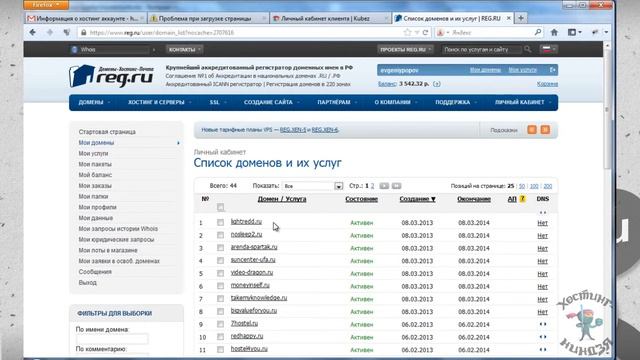Open the СОЗДАНИЕ САЙТА menu
Viewport: 640px width, 360px height.
pos(271,102)
